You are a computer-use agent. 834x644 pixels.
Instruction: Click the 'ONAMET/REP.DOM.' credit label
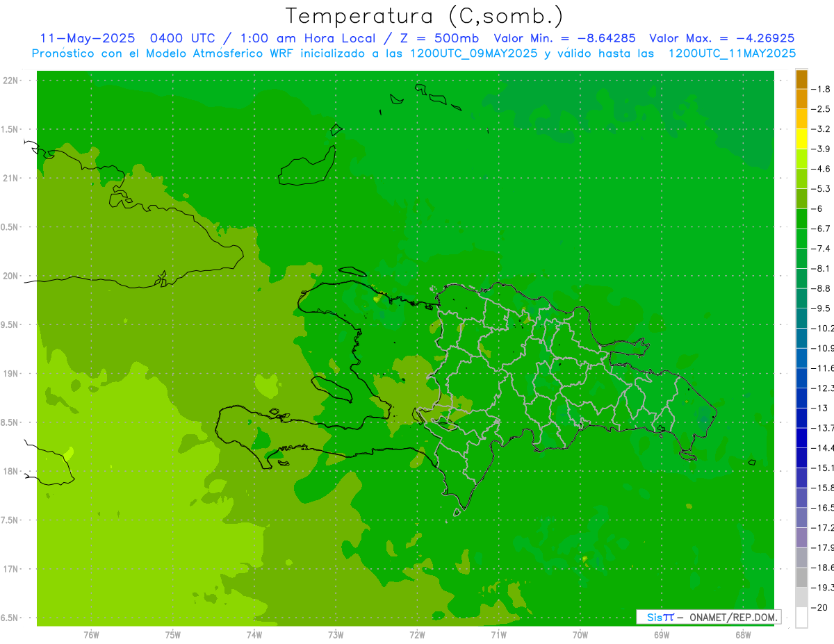click(734, 617)
